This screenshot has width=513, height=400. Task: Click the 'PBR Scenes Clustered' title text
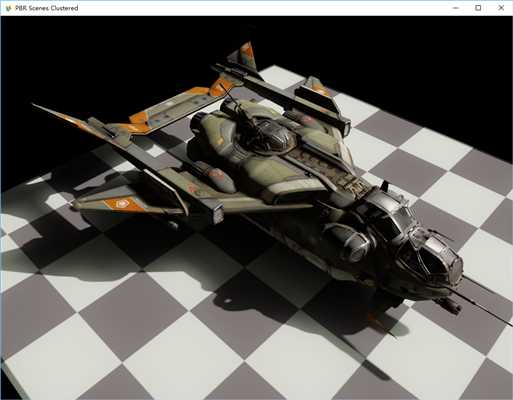click(x=47, y=8)
